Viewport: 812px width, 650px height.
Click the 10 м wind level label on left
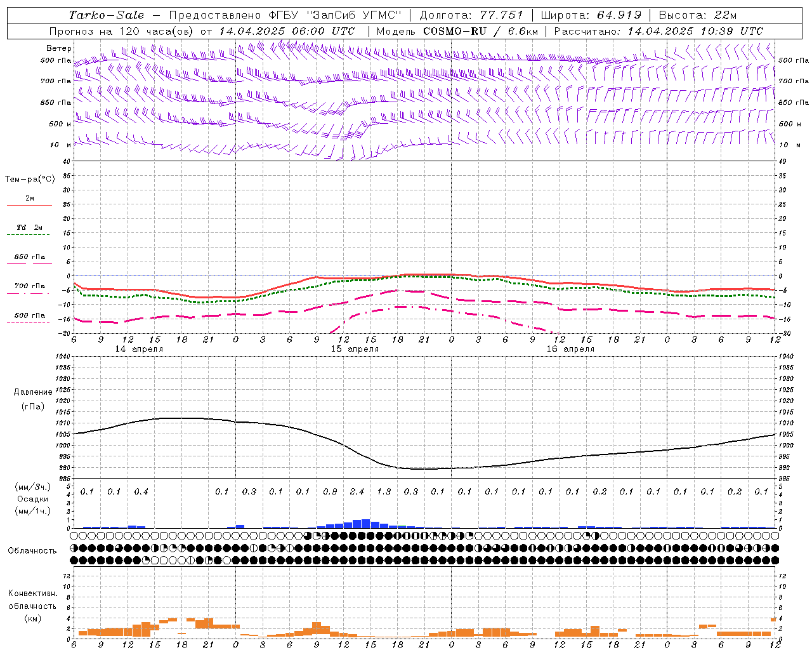pos(61,145)
